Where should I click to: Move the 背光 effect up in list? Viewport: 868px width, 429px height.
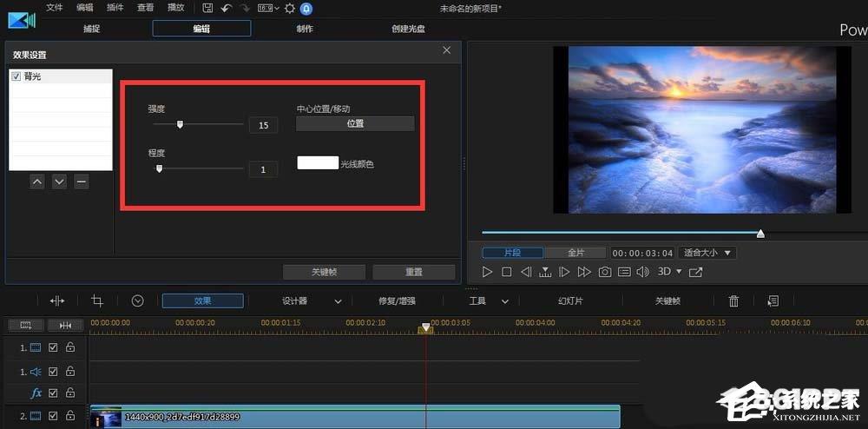coord(37,181)
